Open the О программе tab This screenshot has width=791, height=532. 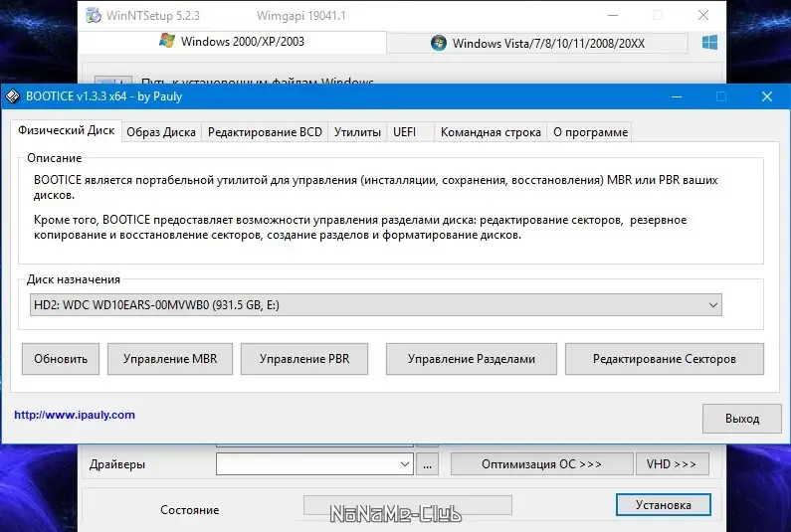[x=590, y=132]
